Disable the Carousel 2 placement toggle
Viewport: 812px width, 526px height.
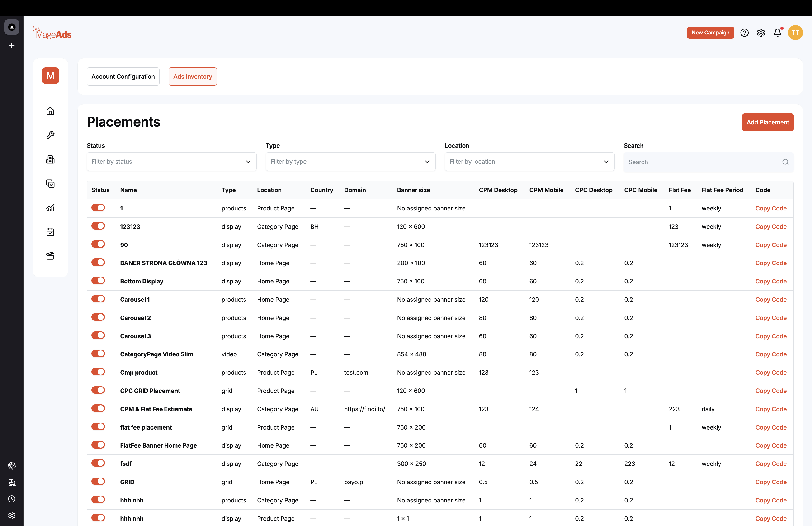pyautogui.click(x=98, y=317)
